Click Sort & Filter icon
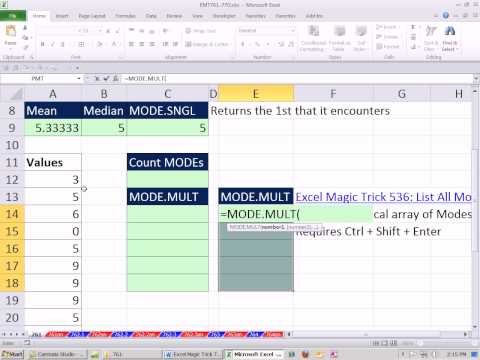 click(x=431, y=31)
